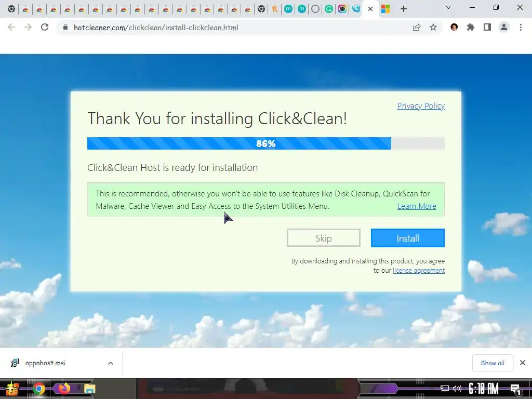Open the Learn More link
The image size is (532, 399).
coord(417,206)
